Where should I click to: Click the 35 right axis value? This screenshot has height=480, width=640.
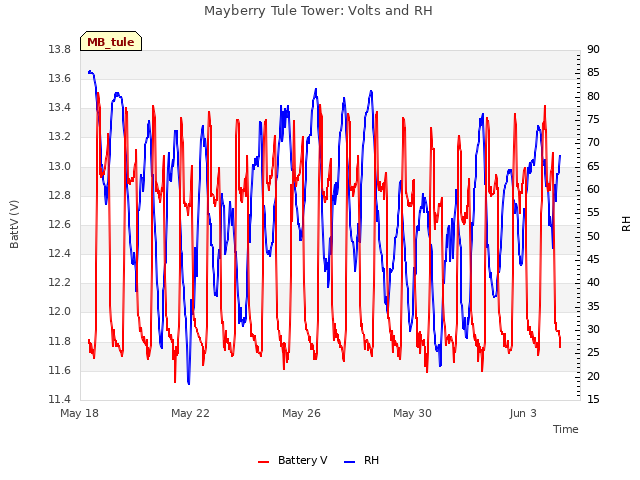point(593,306)
